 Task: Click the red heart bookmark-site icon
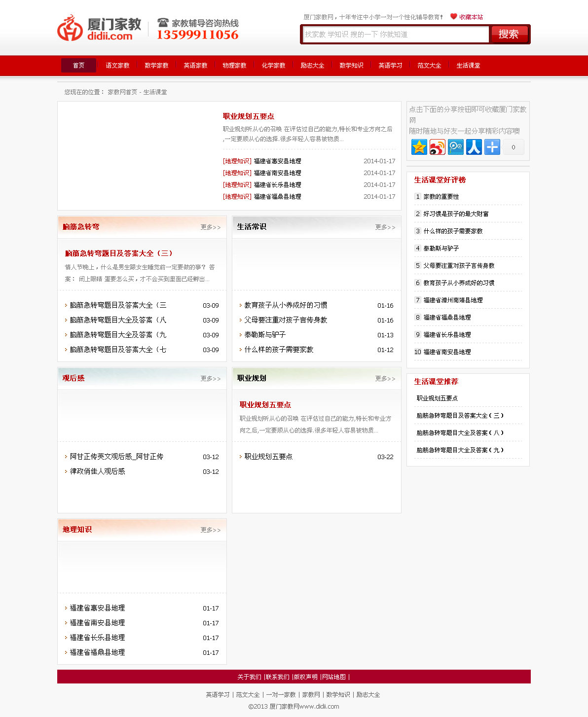pos(453,16)
